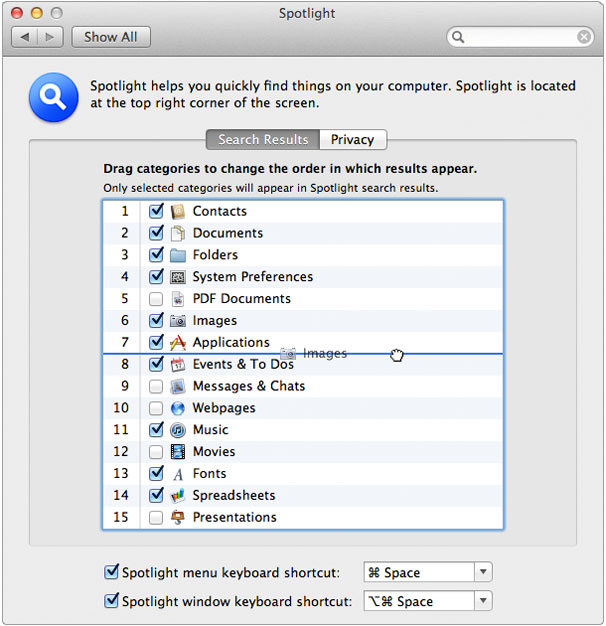
Task: Open the ⌥⌘ Space window shortcut dropdown
Action: [428, 601]
